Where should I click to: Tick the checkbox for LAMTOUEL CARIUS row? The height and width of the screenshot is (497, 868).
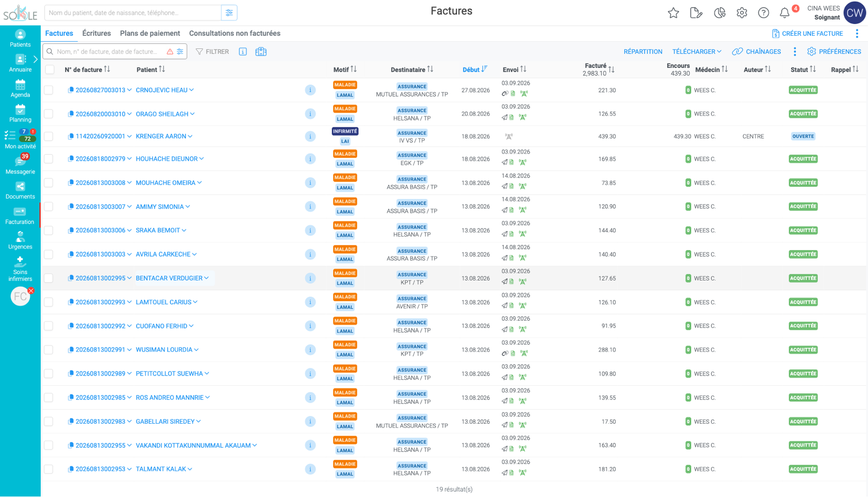(x=49, y=302)
